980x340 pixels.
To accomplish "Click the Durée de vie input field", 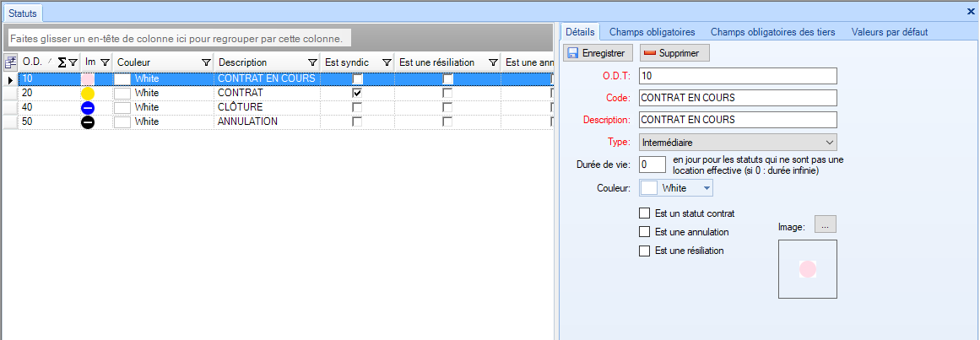I will point(653,165).
